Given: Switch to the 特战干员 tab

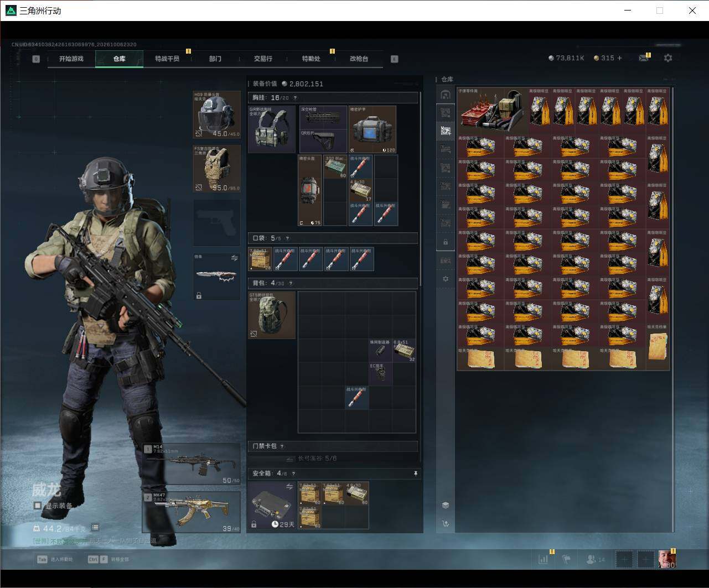Looking at the screenshot, I should pyautogui.click(x=167, y=59).
